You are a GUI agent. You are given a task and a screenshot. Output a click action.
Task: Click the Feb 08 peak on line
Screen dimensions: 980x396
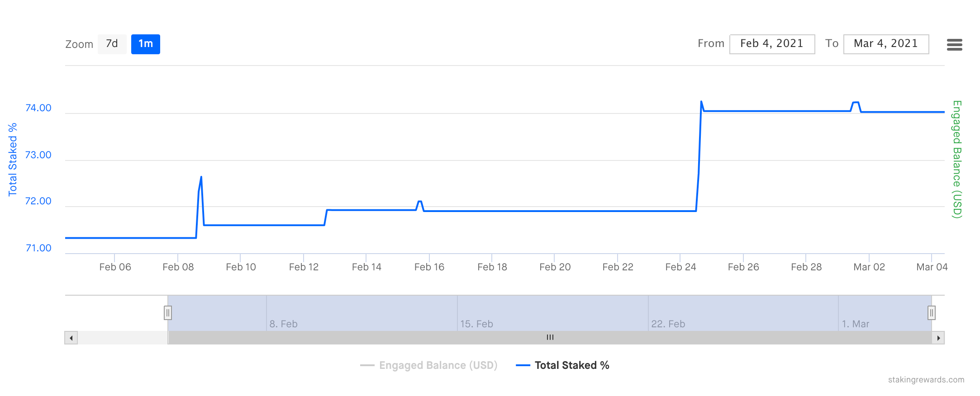pos(201,177)
